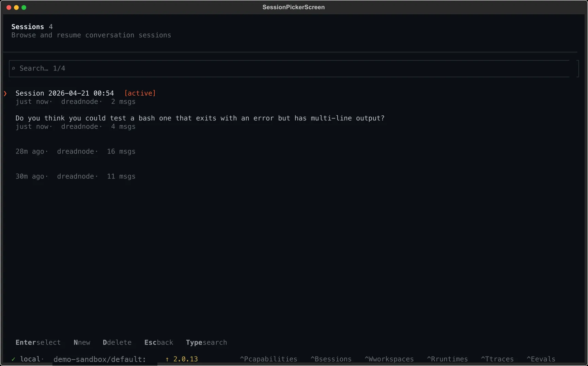Click the SessionPickerScreen window title
This screenshot has width=588, height=366.
294,7
